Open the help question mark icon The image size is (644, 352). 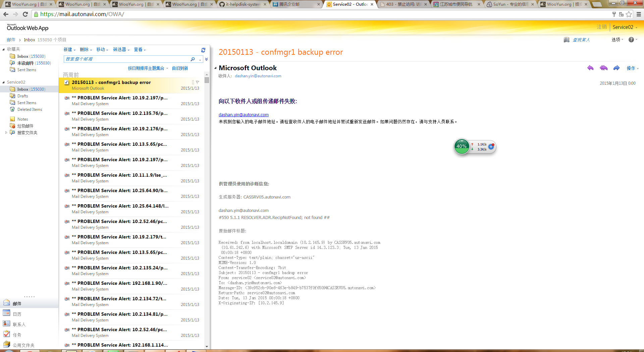pyautogui.click(x=631, y=40)
